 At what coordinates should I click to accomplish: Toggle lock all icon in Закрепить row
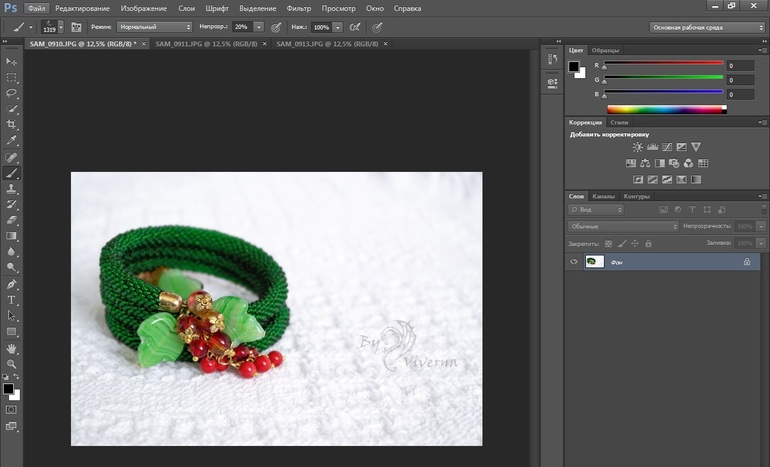point(649,243)
